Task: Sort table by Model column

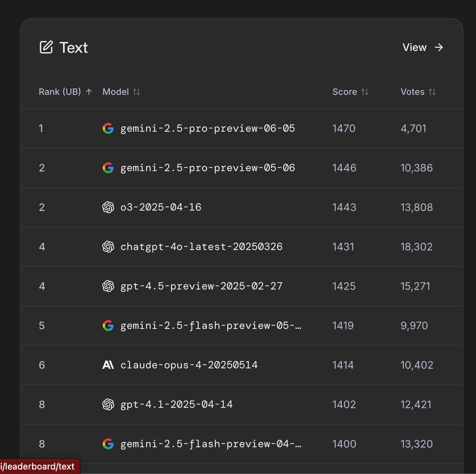Action: click(x=136, y=92)
